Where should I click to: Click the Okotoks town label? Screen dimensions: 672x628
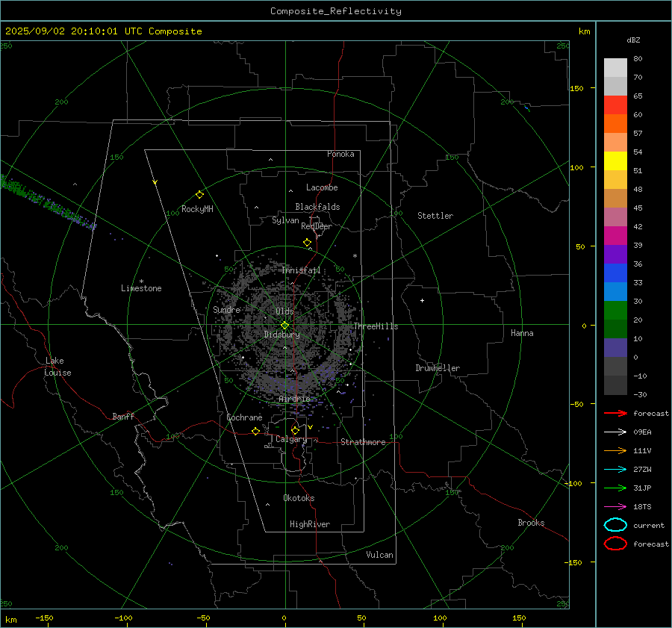coord(299,498)
